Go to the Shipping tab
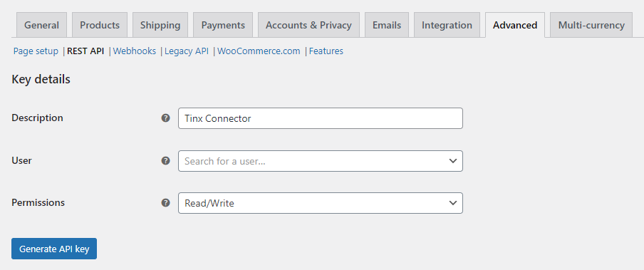Screen dimensions: 644x270 point(160,25)
